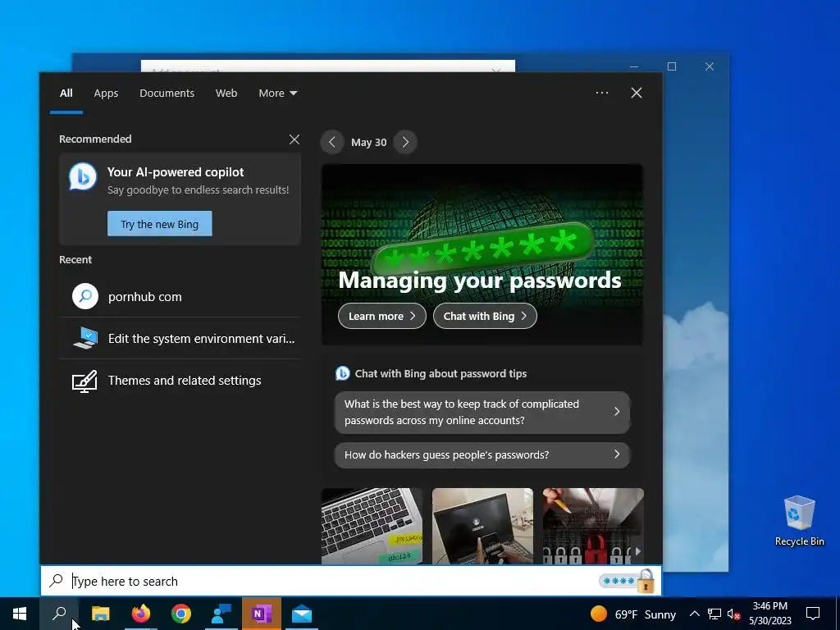This screenshot has height=630, width=840.
Task: Open Edit the system environment variables result
Action: tap(180, 339)
